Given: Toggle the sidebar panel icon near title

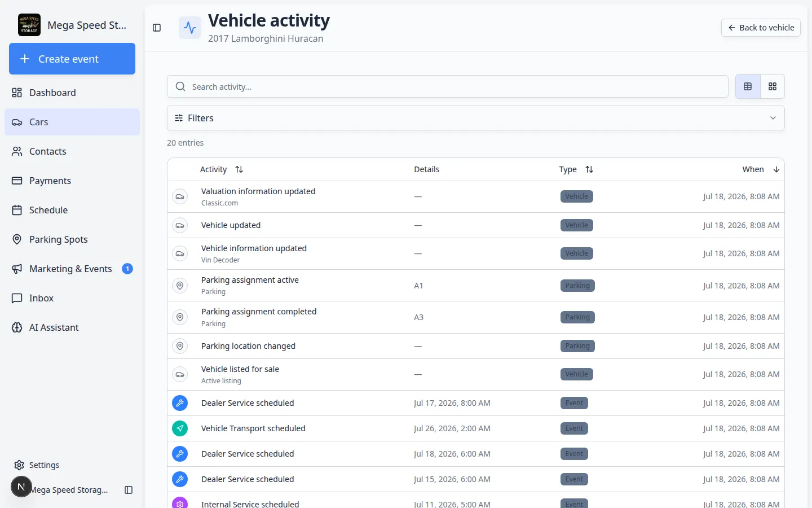Looking at the screenshot, I should click(x=157, y=28).
